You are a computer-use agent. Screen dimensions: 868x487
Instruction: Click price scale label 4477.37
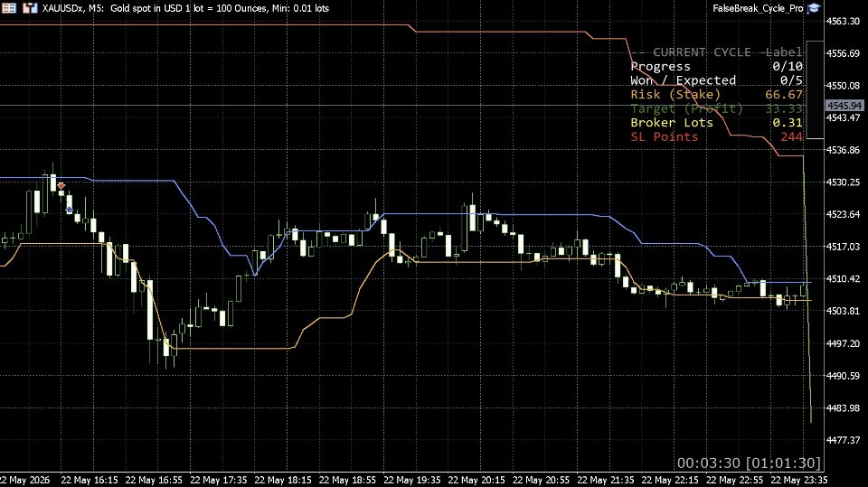point(843,439)
